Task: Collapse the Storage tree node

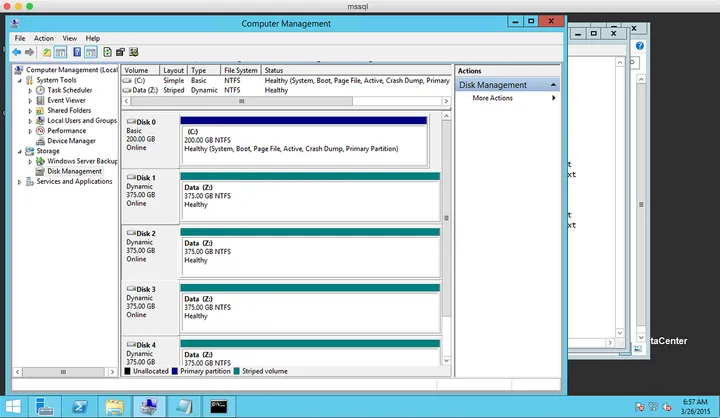Action: tap(20, 151)
